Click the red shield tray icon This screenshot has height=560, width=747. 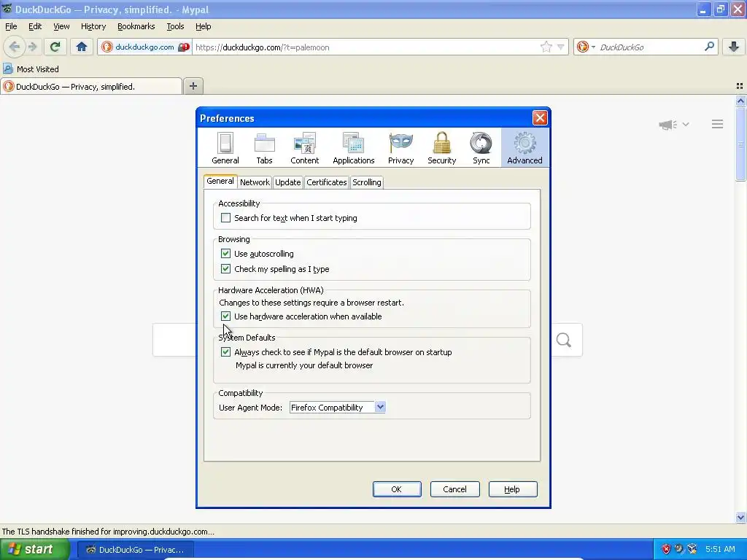(x=666, y=549)
